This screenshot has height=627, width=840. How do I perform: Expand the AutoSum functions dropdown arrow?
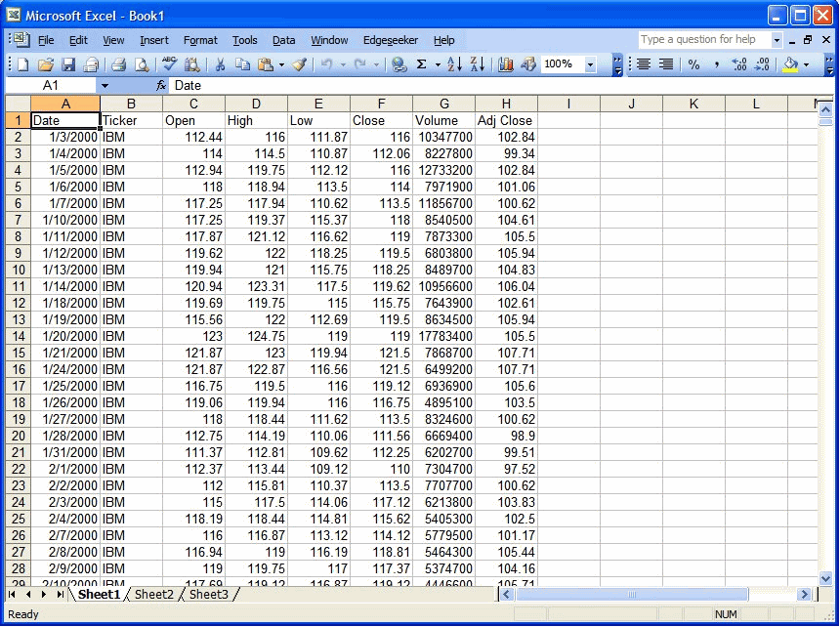pos(438,65)
